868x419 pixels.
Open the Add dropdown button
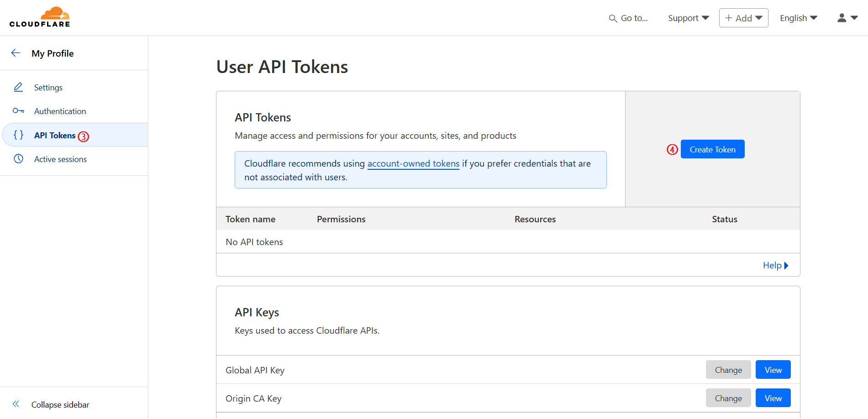click(x=743, y=18)
